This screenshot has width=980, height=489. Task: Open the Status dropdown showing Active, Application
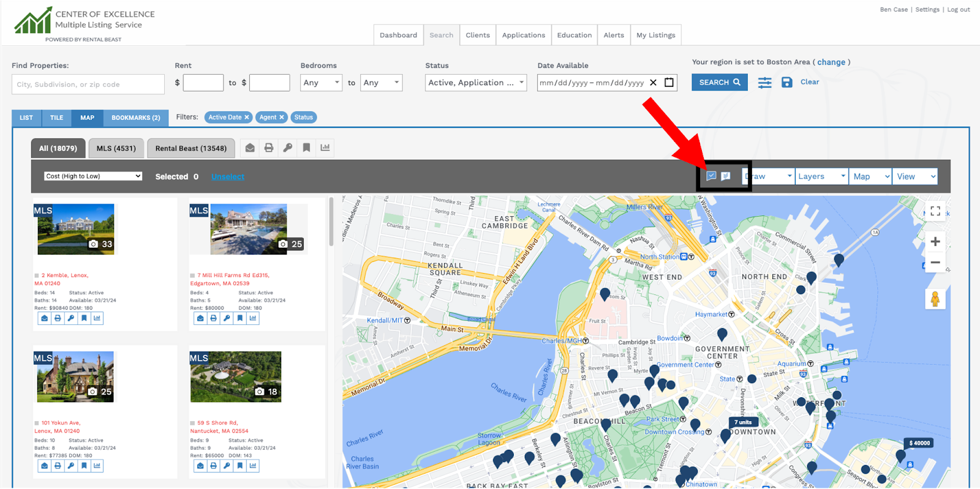476,83
